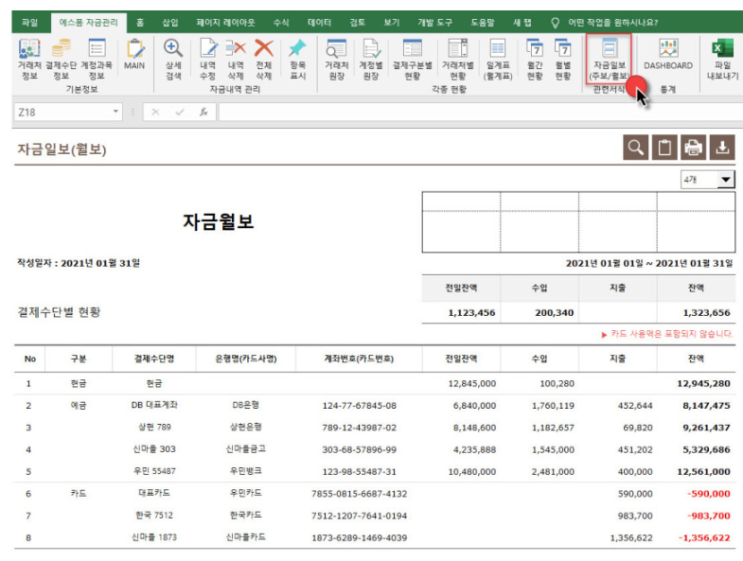
Task: Open 자금일보(주보/월보) form
Action: [x=609, y=58]
